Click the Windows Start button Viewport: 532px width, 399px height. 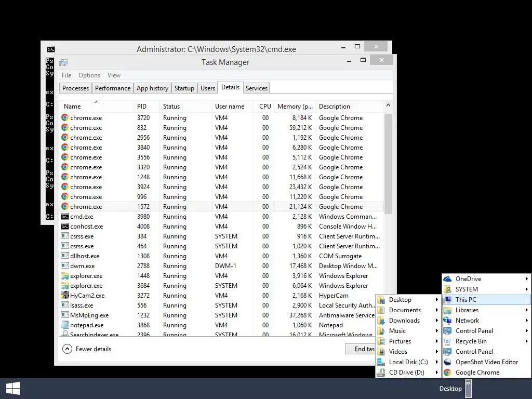tap(13, 389)
